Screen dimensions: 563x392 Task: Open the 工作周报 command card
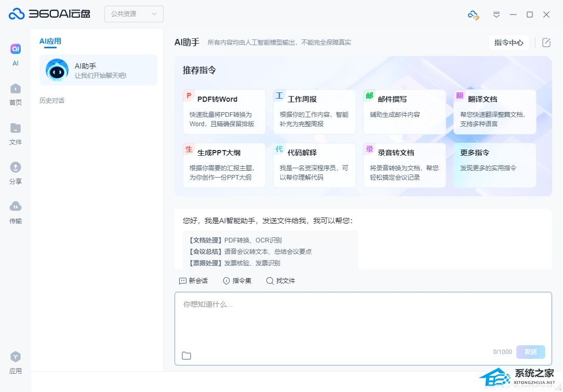(x=315, y=112)
